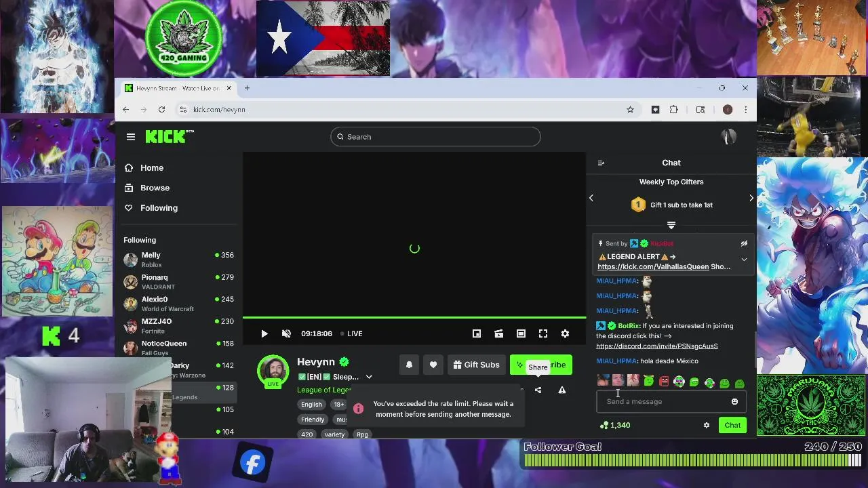Open the Chrome profile icon
The height and width of the screenshot is (488, 868).
point(728,109)
